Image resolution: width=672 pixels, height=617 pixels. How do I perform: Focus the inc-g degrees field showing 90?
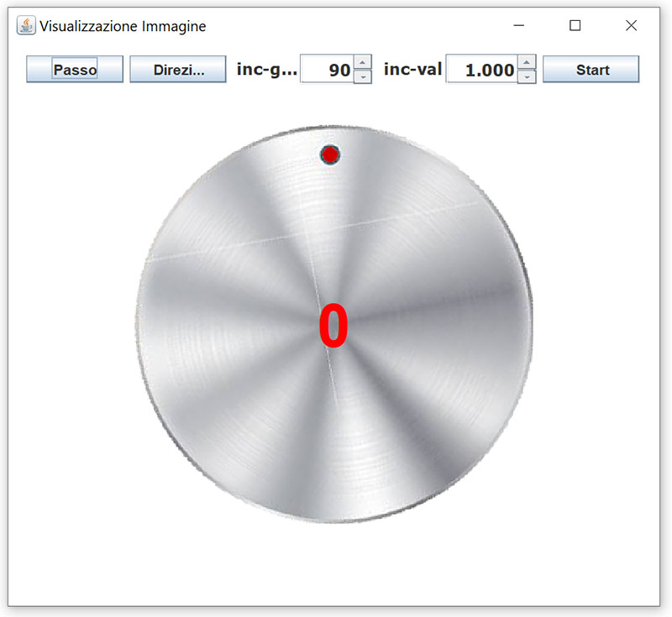[327, 70]
